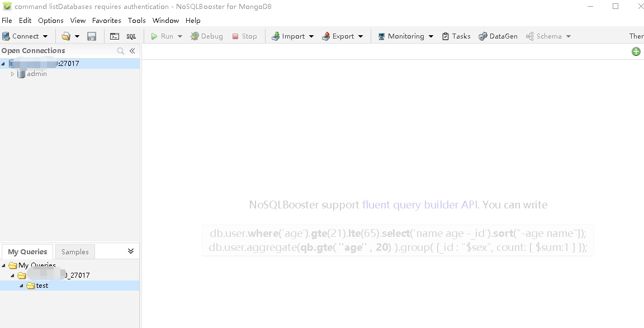Click the open file folder icon
This screenshot has height=328, width=644.
66,36
